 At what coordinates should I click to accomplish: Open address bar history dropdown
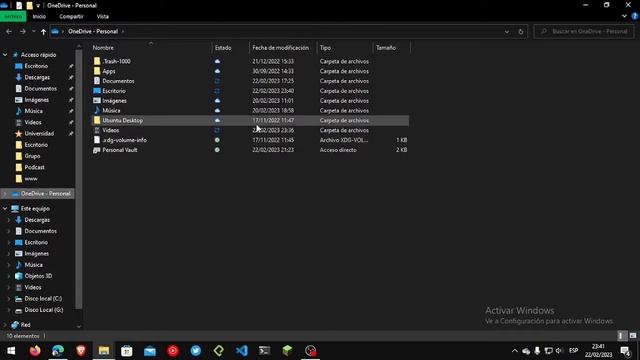(507, 31)
